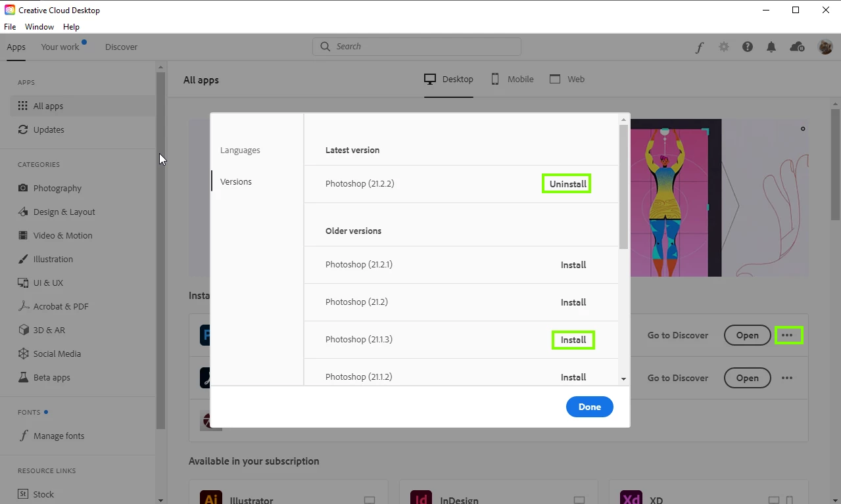Go to Discover for Photoshop
841x504 pixels.
(x=677, y=335)
